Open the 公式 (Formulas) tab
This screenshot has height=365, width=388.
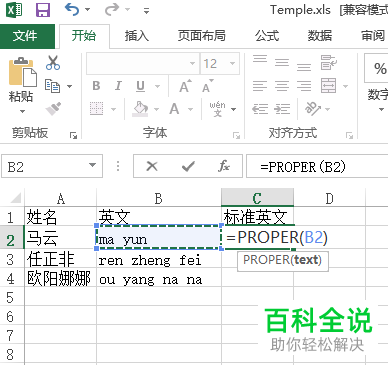267,36
